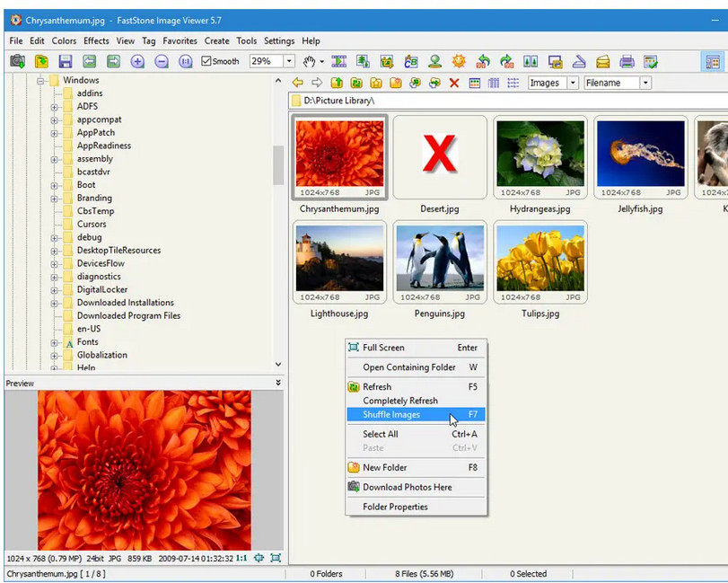This screenshot has width=728, height=583.
Task: Click the Save As floppy disk icon
Action: [66, 62]
